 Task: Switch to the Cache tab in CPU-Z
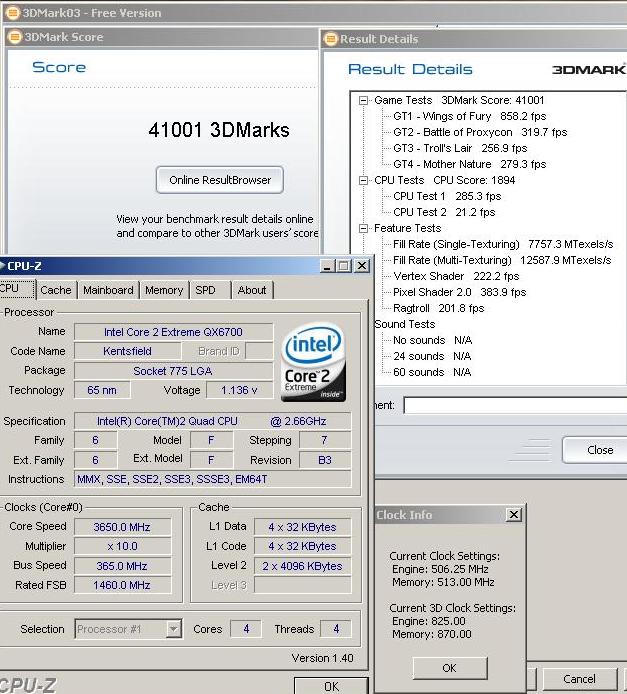[x=55, y=290]
